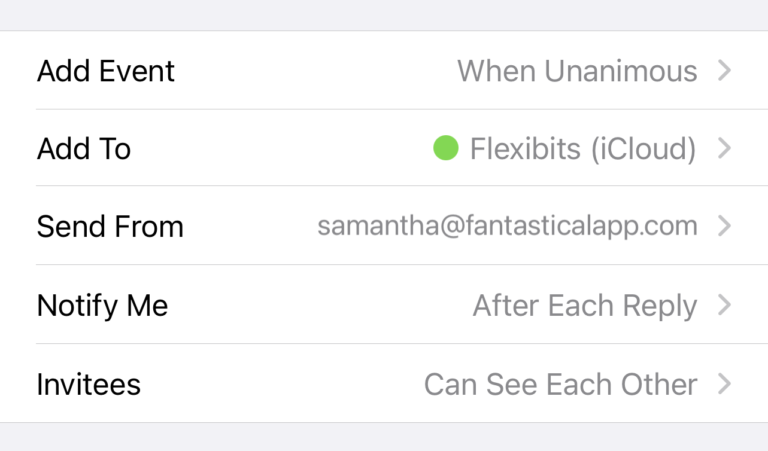Choose the Flexibits (iCloud) calendar value
Image resolution: width=768 pixels, height=451 pixels.
[x=582, y=149]
